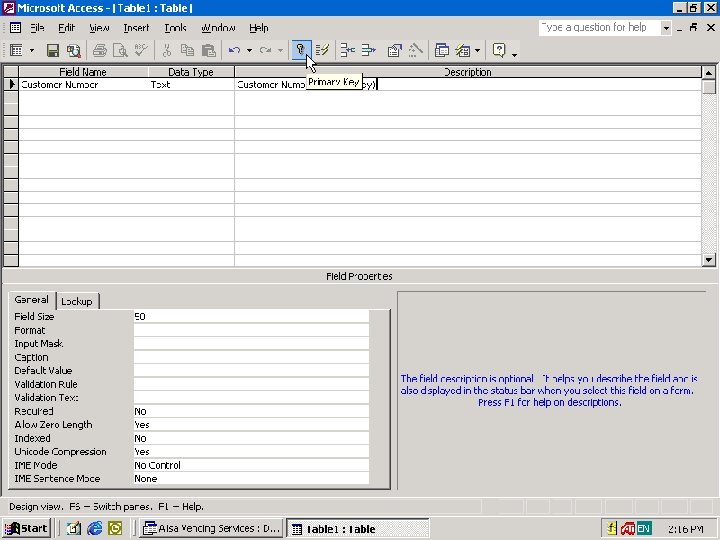Image resolution: width=720 pixels, height=540 pixels.
Task: Click the New Object toolbar icon
Action: [x=463, y=50]
